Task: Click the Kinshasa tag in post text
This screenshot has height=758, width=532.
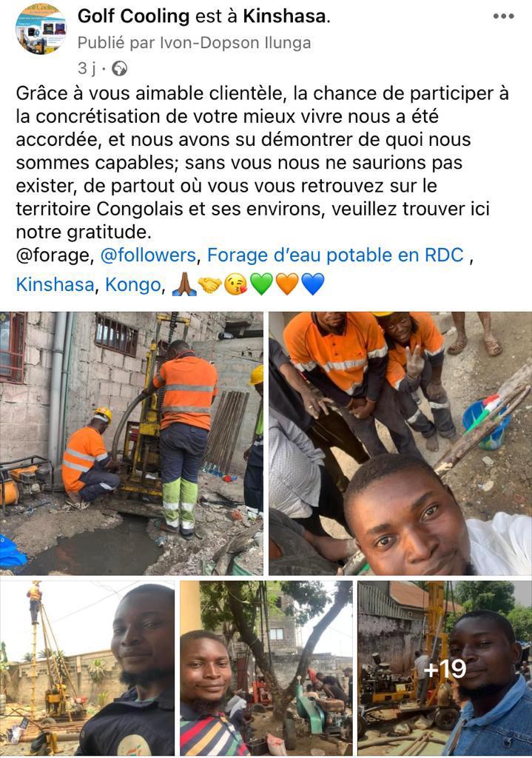Action: pos(55,285)
